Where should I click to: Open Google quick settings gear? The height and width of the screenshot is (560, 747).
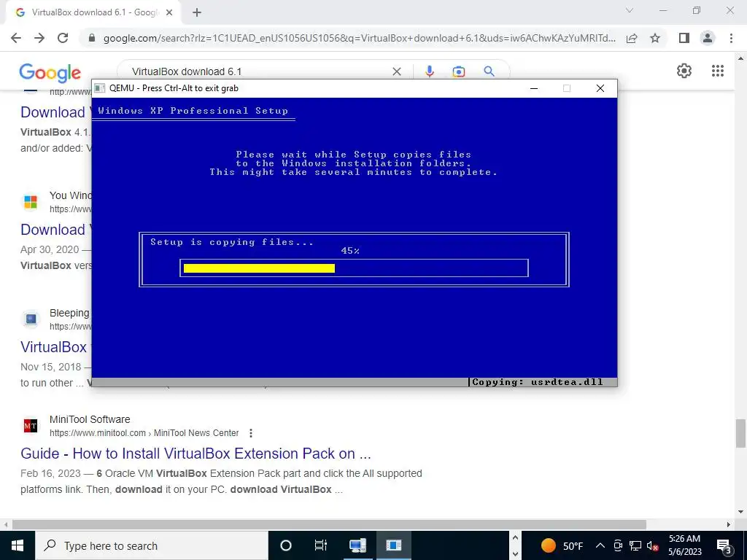coord(684,71)
